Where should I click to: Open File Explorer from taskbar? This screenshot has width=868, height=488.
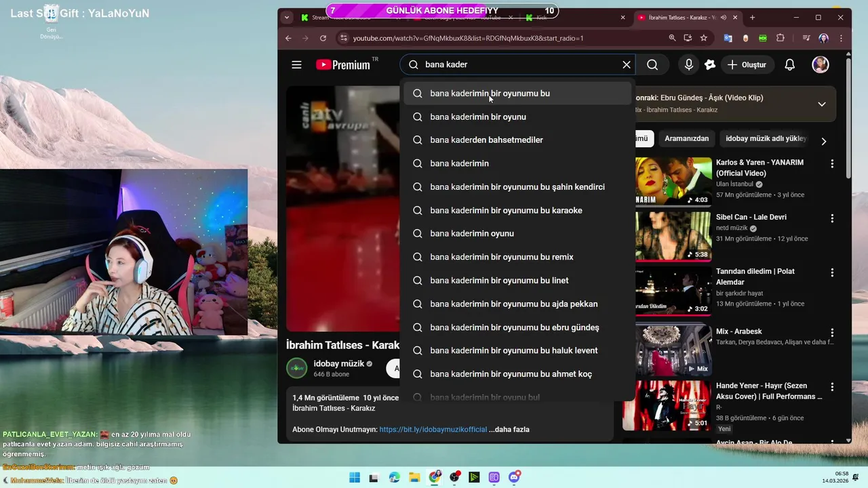coord(414,477)
